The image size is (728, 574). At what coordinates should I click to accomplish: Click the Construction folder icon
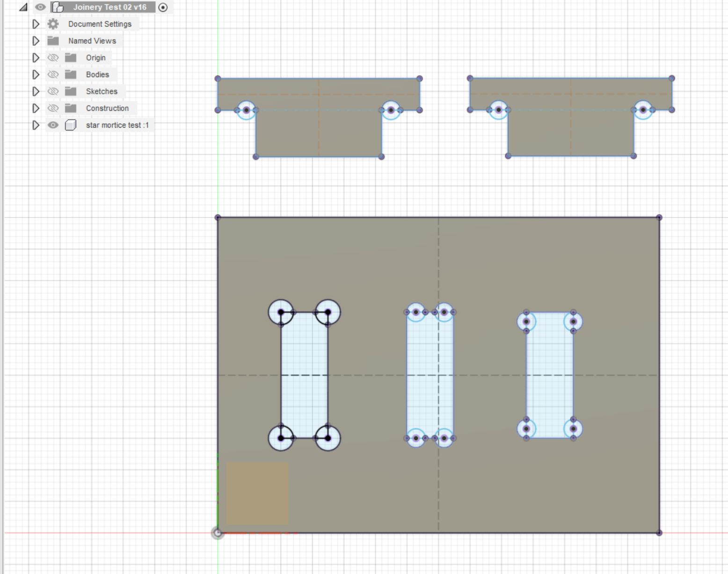point(71,108)
